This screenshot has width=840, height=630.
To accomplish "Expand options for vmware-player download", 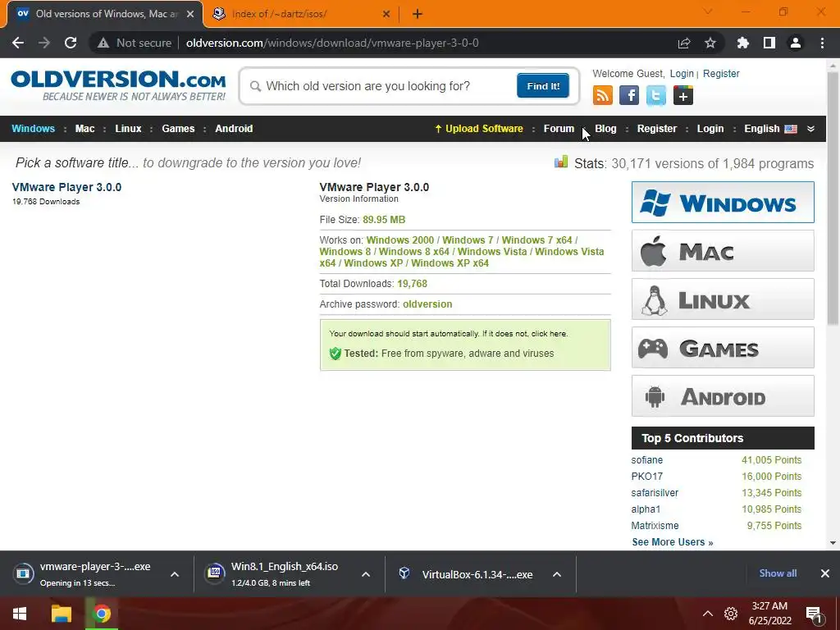I will click(x=175, y=573).
